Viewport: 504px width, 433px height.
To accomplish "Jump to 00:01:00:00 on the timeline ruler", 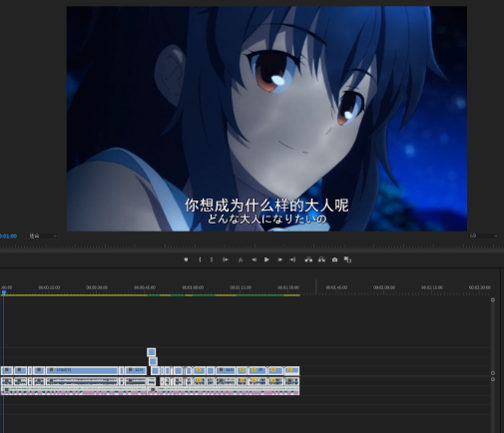I will (x=193, y=287).
